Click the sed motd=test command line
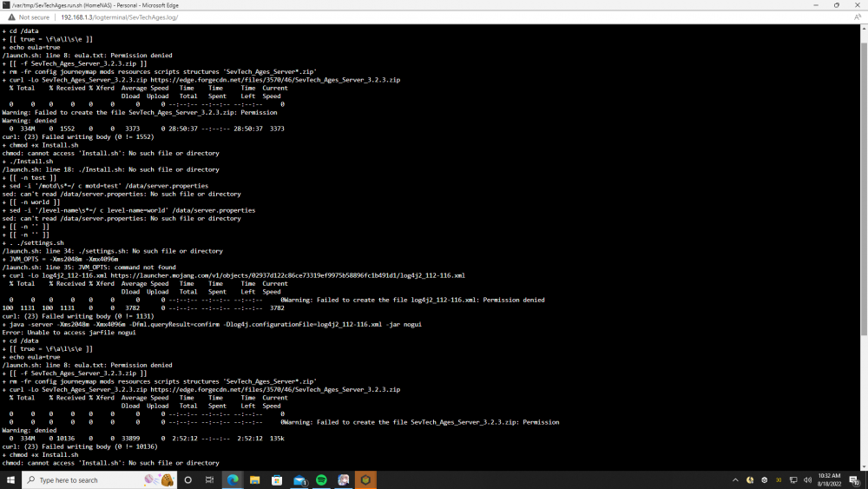Image resolution: width=868 pixels, height=489 pixels. point(105,186)
